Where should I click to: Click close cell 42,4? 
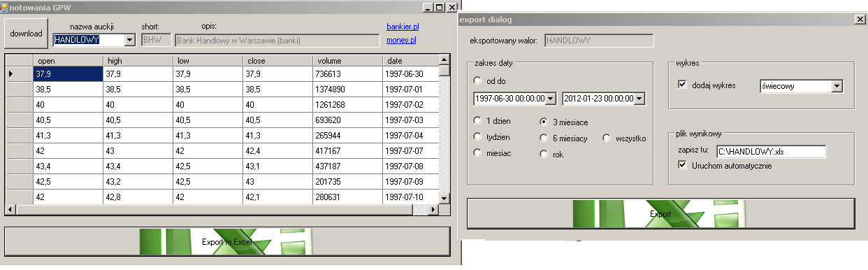[x=277, y=151]
